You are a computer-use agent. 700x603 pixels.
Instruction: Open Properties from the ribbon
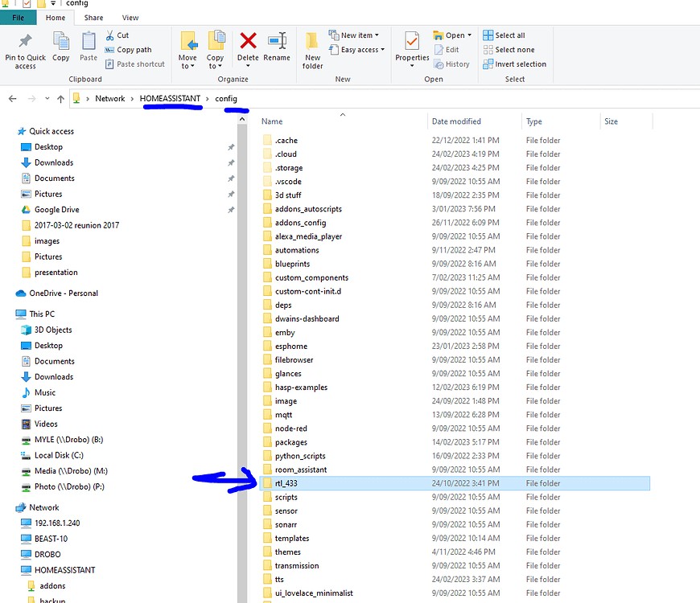(x=411, y=48)
